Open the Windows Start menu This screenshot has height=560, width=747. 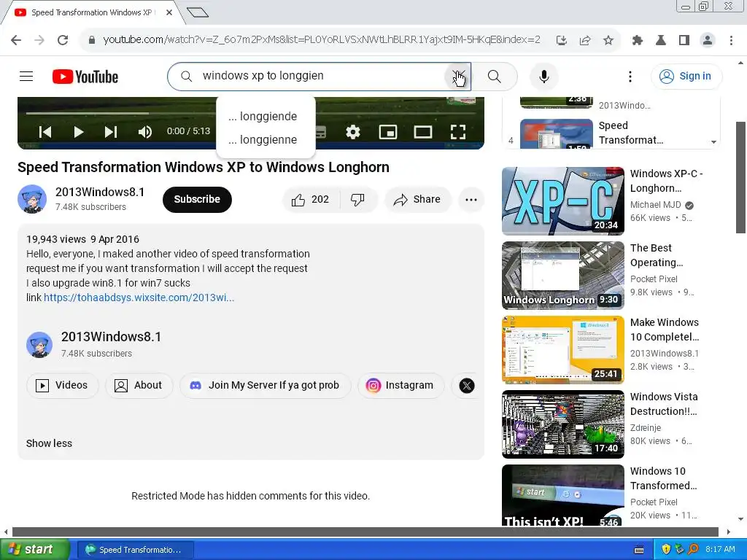pos(34,550)
